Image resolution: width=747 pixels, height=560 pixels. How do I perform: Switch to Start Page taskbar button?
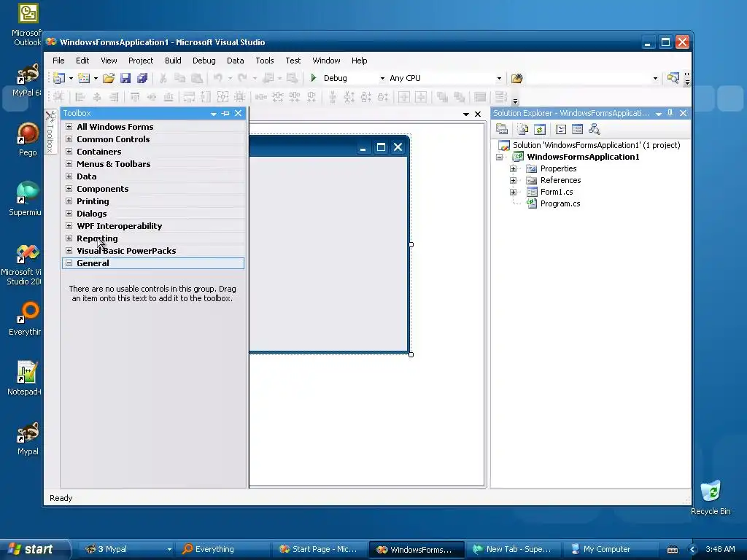(x=320, y=549)
